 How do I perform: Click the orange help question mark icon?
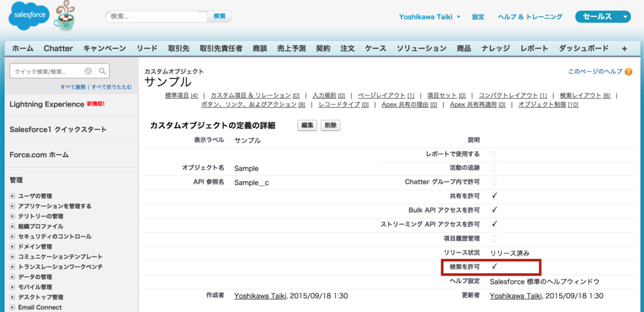point(628,72)
